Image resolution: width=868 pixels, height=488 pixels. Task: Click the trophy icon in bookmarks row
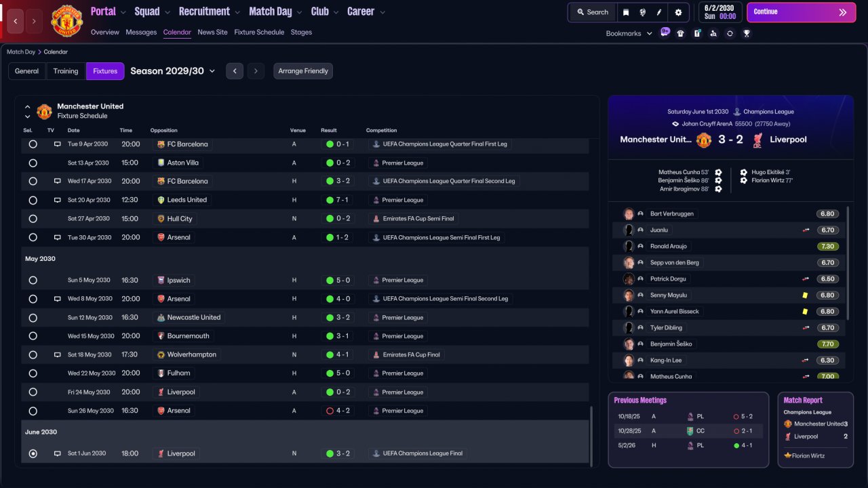click(747, 33)
